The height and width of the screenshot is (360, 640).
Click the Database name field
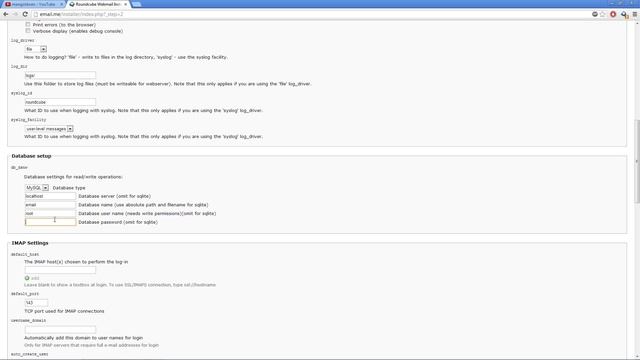(x=50, y=205)
